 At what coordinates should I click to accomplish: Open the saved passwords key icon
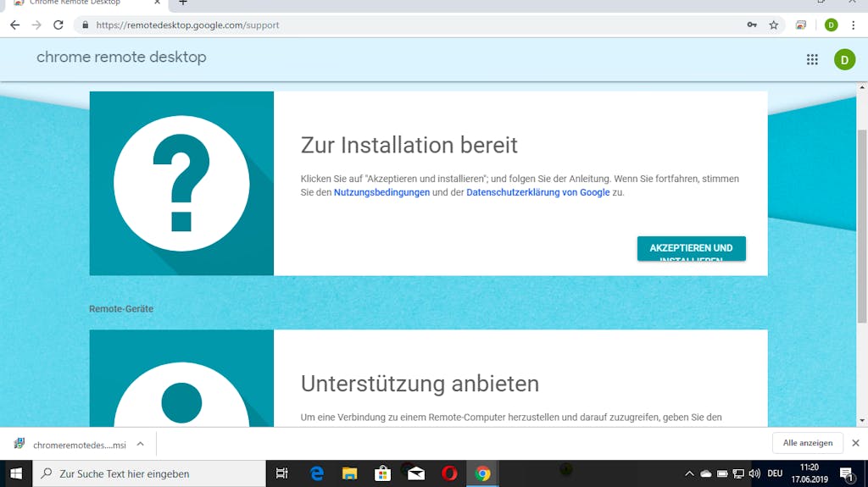pos(752,25)
